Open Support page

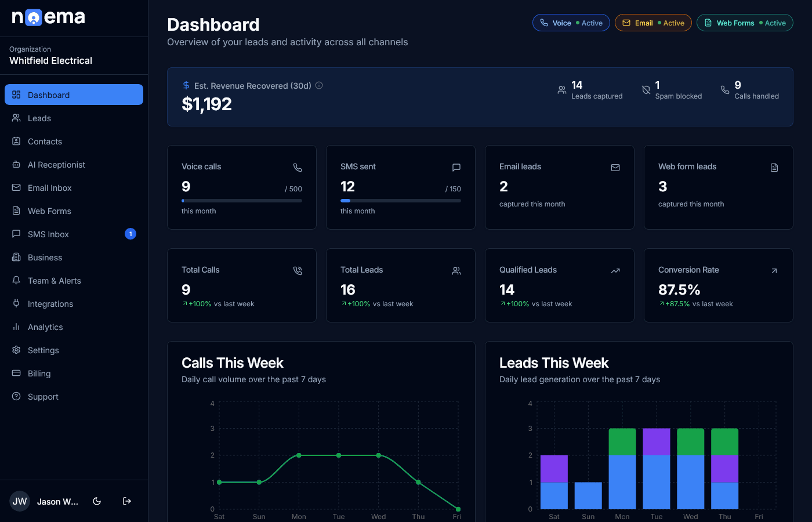click(x=74, y=396)
